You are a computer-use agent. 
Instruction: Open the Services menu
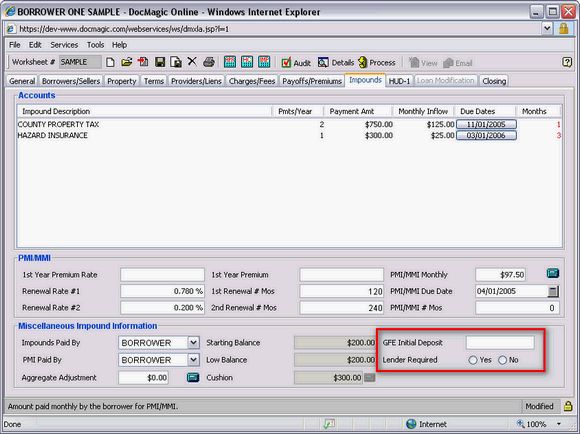(64, 45)
